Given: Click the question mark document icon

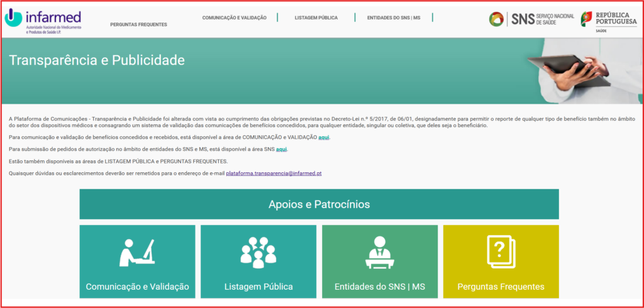Looking at the screenshot, I should 501,252.
